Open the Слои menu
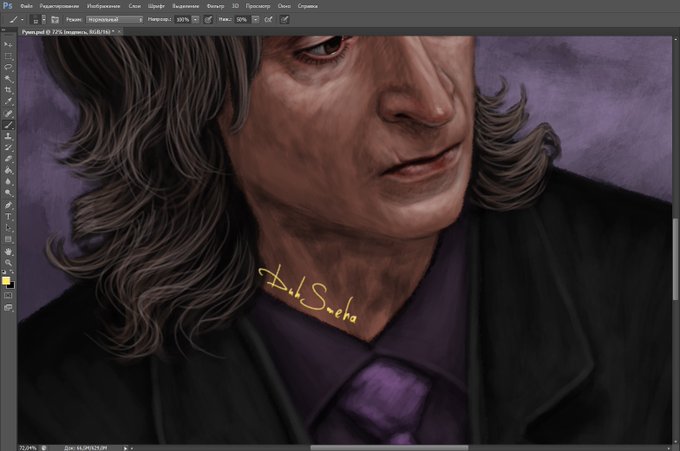The width and height of the screenshot is (680, 451). 134,6
